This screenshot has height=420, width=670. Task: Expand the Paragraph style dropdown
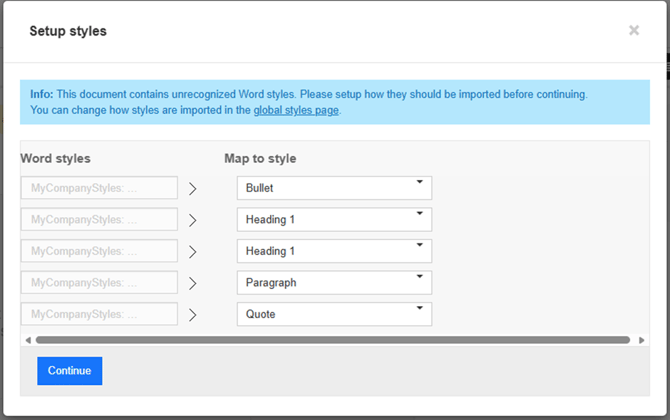(x=334, y=283)
